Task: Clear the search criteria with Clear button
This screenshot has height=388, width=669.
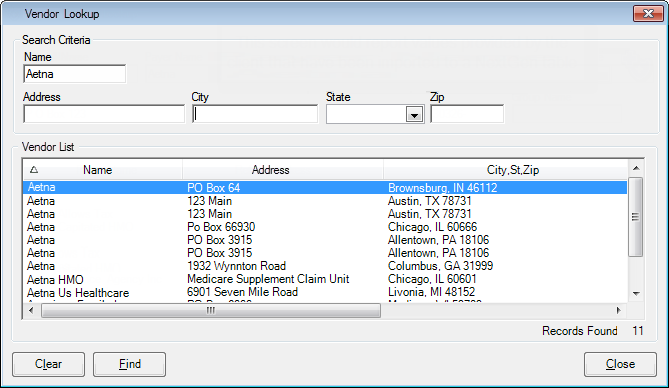Action: coord(48,364)
